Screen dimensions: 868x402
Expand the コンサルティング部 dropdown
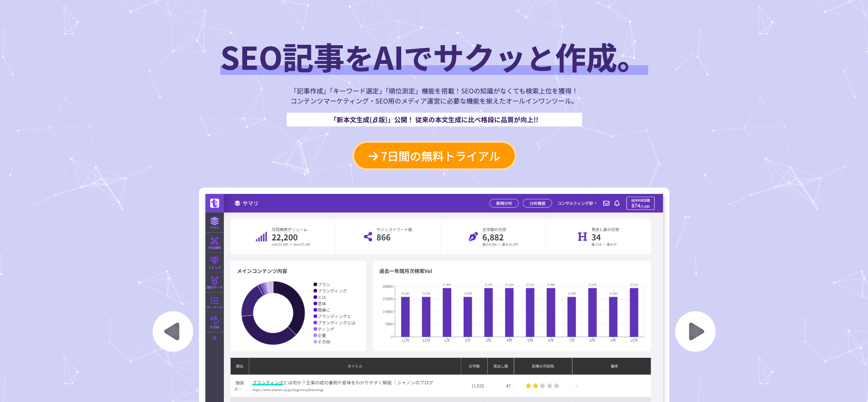[577, 204]
